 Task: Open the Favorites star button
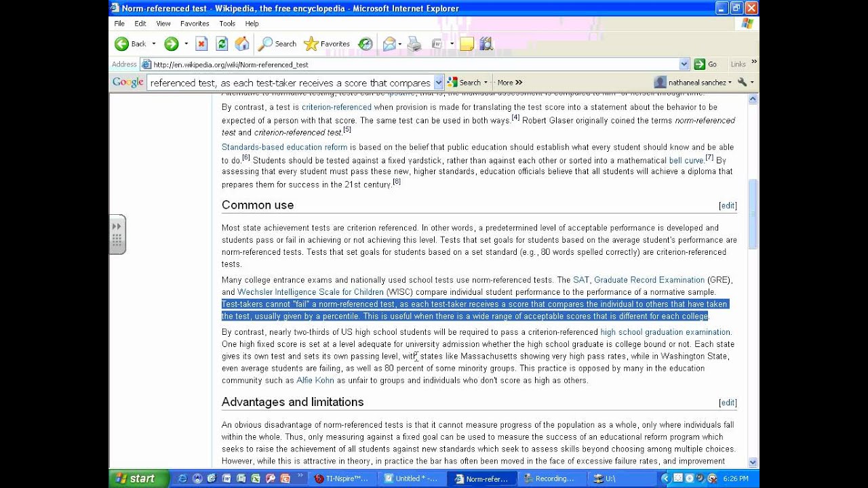(327, 44)
